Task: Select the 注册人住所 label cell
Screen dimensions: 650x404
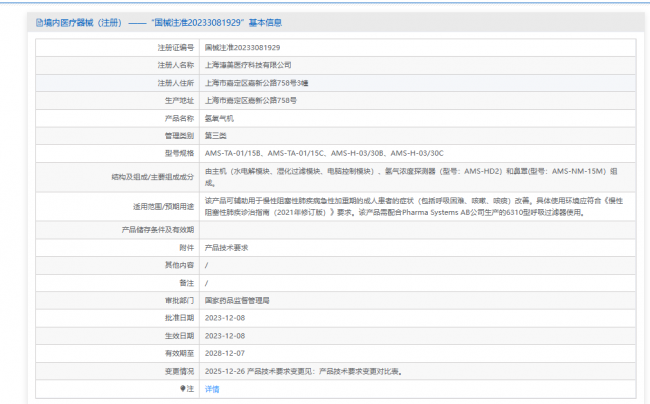Action: 118,83
